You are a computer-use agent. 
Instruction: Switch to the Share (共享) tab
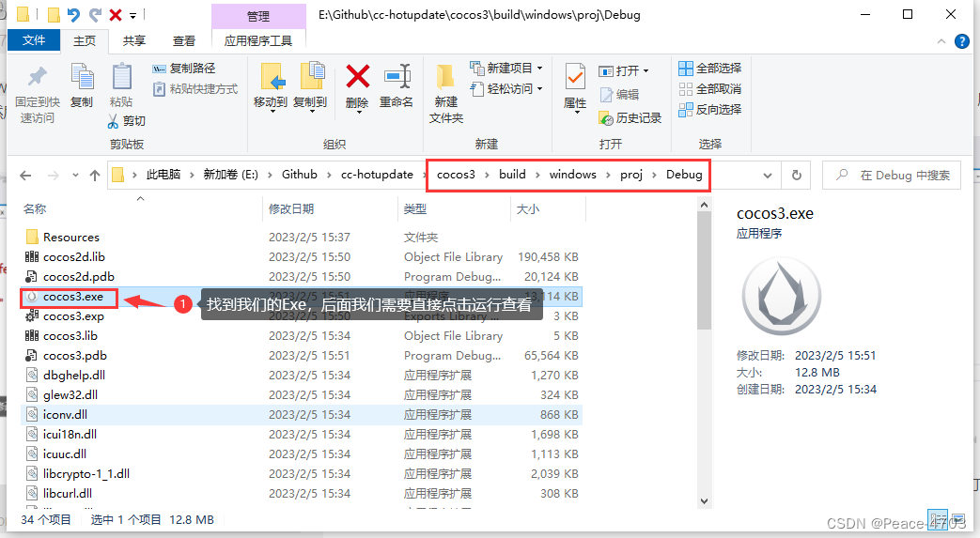[133, 41]
